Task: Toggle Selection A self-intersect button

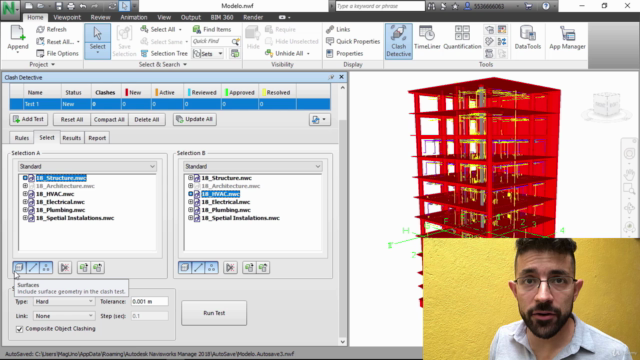Action: 65,268
